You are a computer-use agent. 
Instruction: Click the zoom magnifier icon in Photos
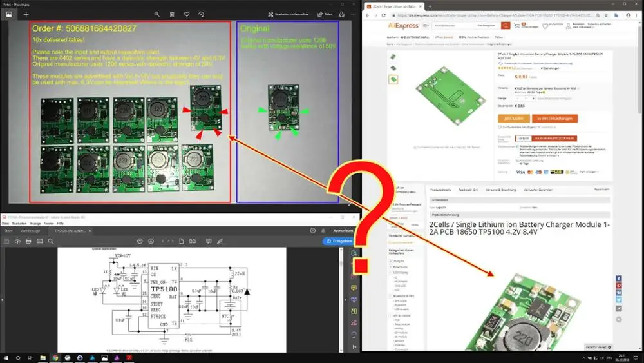pyautogui.click(x=157, y=14)
